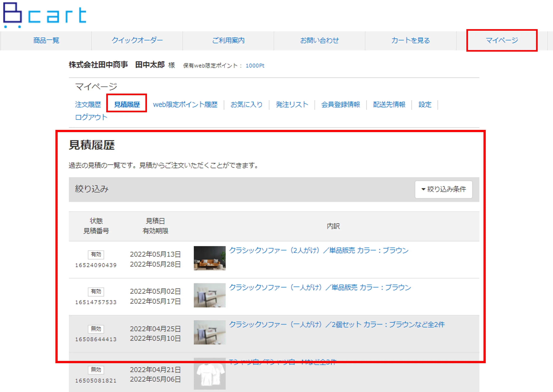The width and height of the screenshot is (553, 392).
Task: Open 配送先情報 link
Action: [x=389, y=105]
